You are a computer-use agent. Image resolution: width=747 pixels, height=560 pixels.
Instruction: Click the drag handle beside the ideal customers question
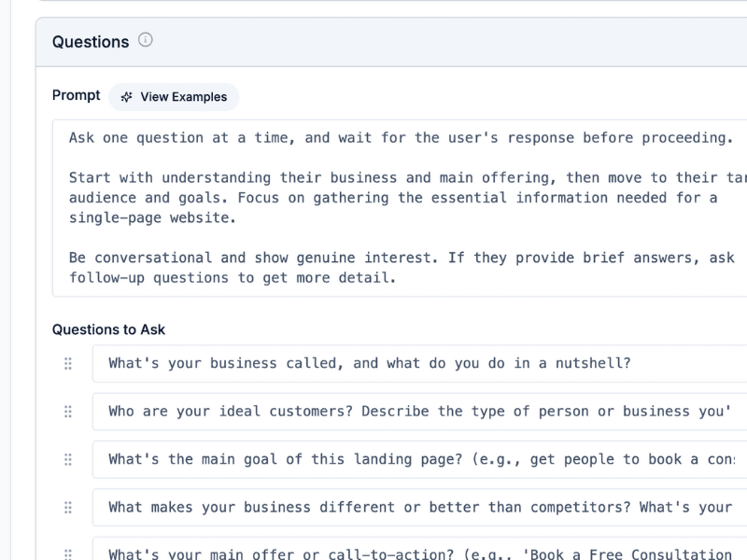[x=67, y=412]
